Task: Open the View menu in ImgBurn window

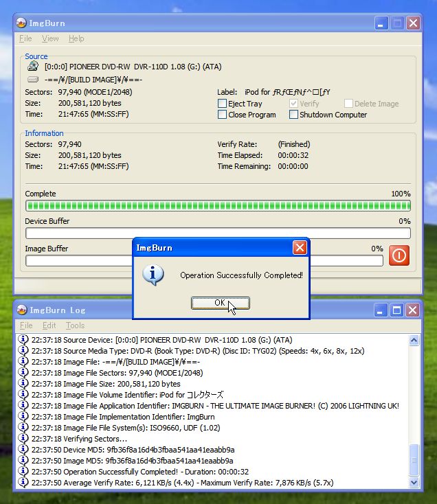Action: (x=50, y=38)
